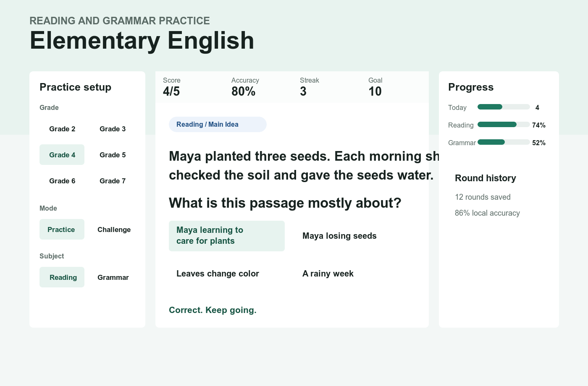Select Grade 2 option

(x=62, y=129)
